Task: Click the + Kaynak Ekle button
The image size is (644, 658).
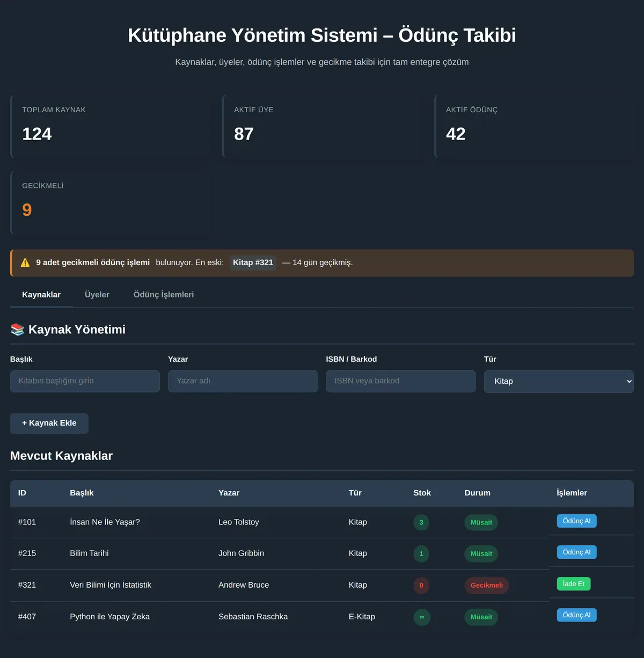Action: 49,423
